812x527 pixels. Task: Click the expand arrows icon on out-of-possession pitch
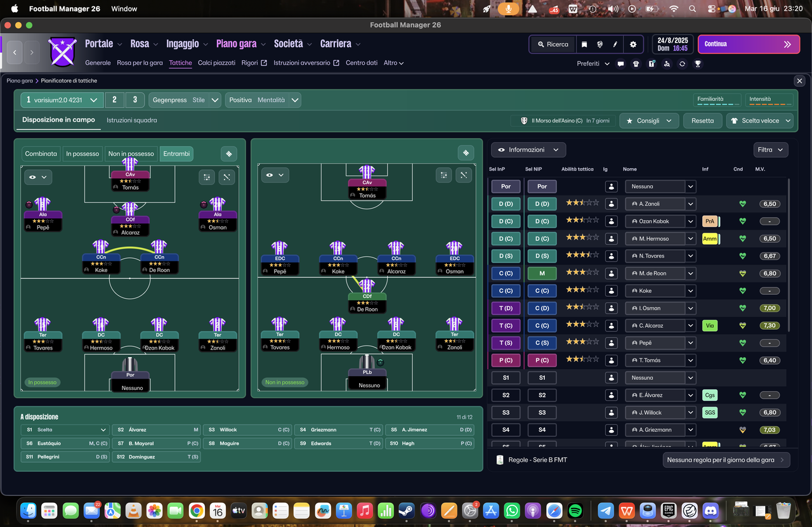[464, 175]
